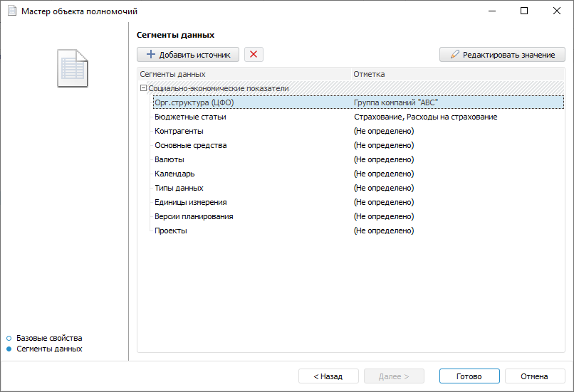Click the pencil icon on Редактировать значение
This screenshot has height=392, width=574.
(x=454, y=55)
